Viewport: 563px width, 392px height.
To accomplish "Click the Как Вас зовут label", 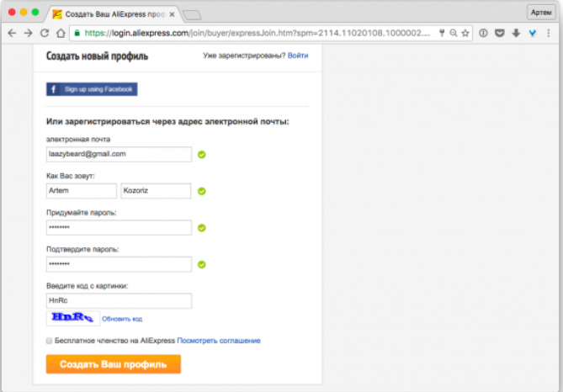I will coord(71,176).
